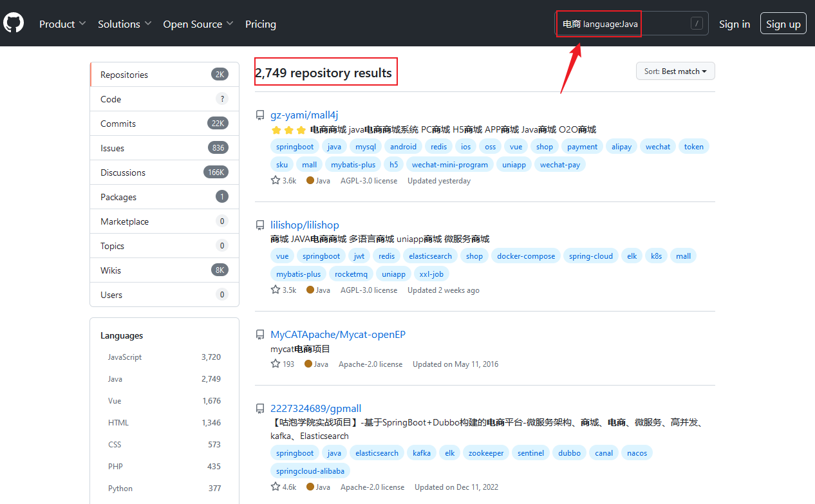This screenshot has width=815, height=504.
Task: Click the spring-cloud topic tag
Action: point(591,256)
